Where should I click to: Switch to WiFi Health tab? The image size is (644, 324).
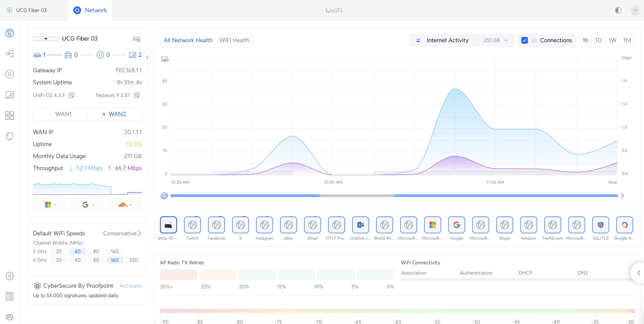pos(234,40)
